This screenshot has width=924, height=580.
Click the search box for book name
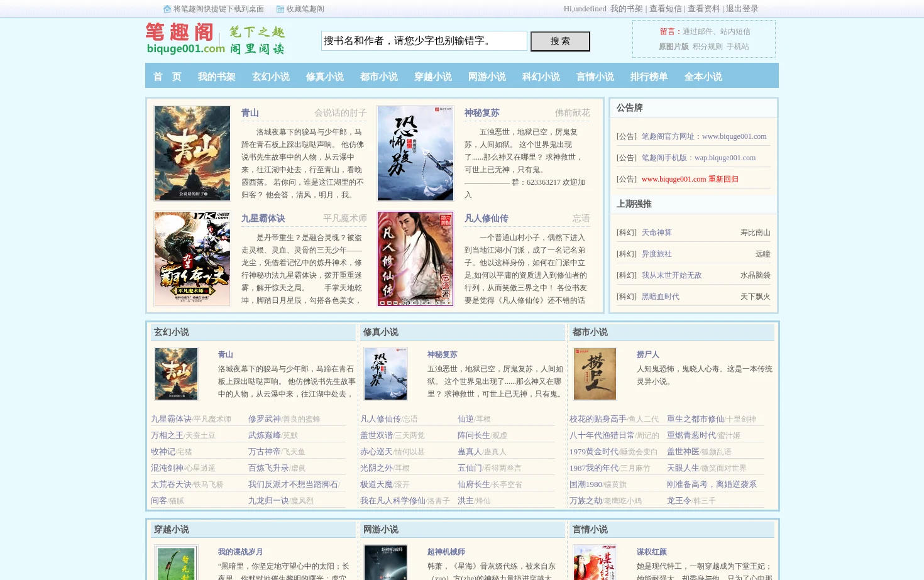click(424, 41)
